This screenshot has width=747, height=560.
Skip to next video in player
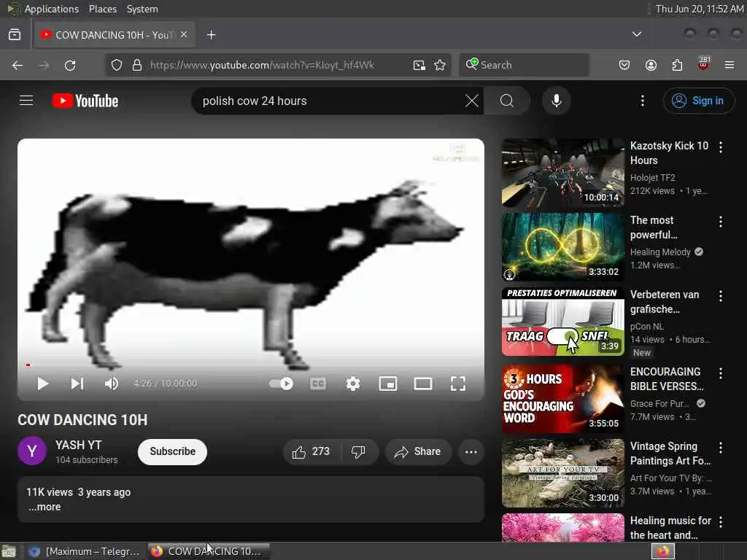(x=77, y=384)
